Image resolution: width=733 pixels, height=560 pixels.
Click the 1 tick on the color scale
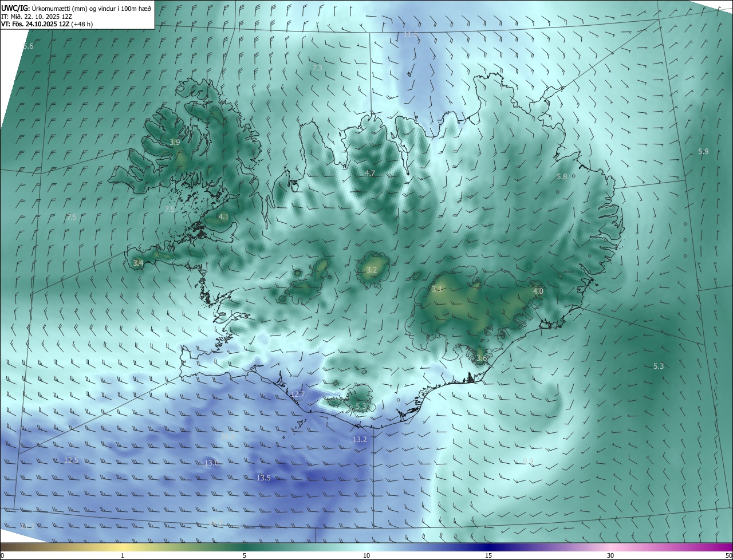point(123,555)
